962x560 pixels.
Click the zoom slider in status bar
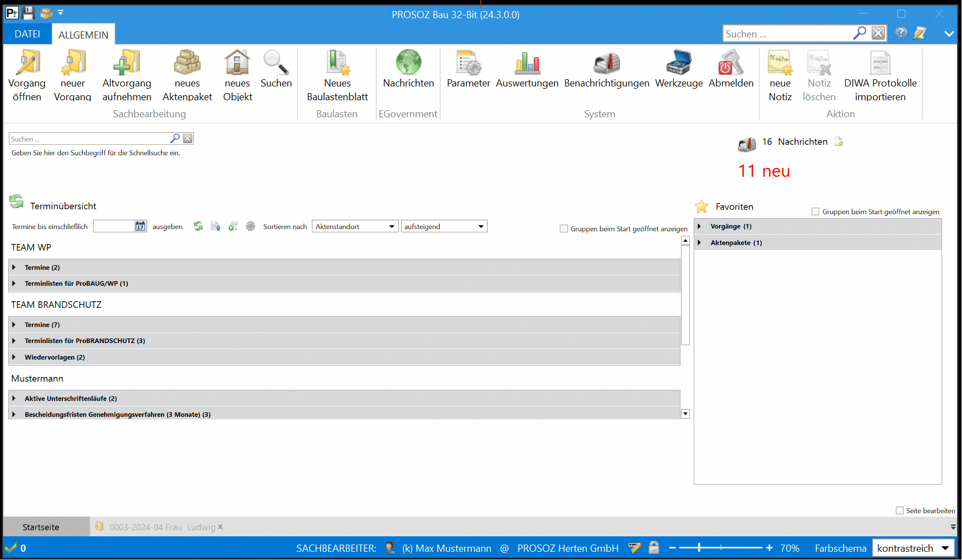tap(721, 548)
